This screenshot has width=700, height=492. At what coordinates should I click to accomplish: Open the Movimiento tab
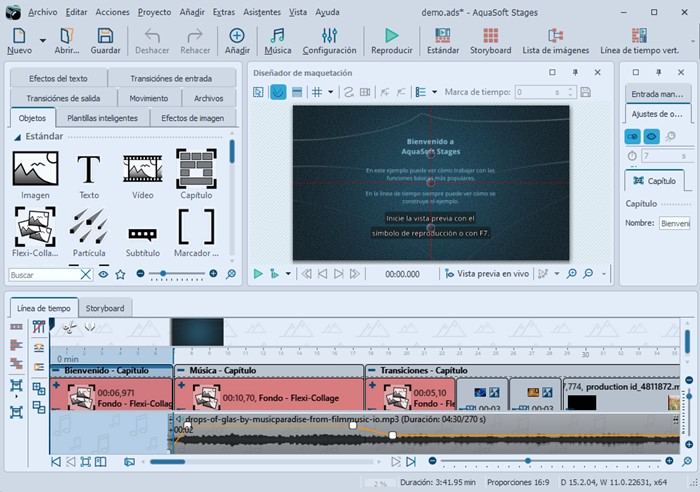(x=149, y=98)
